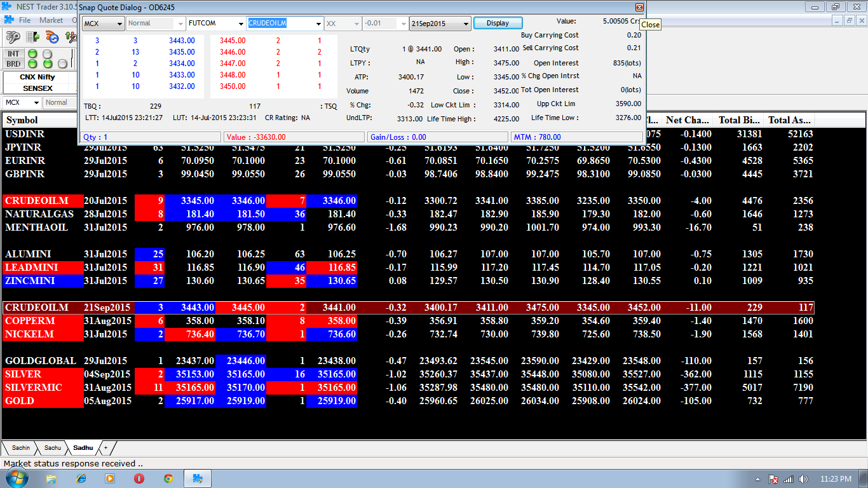The width and height of the screenshot is (868, 488).
Task: Open Windows Media Player from taskbar
Action: (x=110, y=478)
